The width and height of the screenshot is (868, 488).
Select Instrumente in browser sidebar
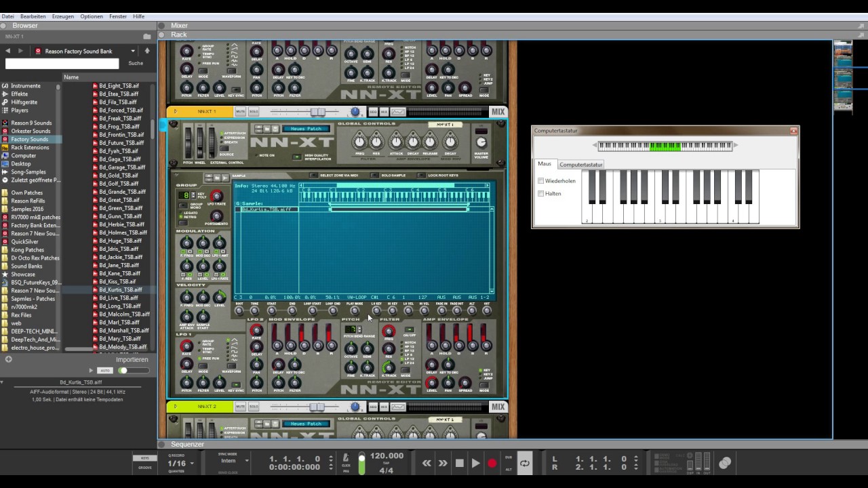point(26,86)
